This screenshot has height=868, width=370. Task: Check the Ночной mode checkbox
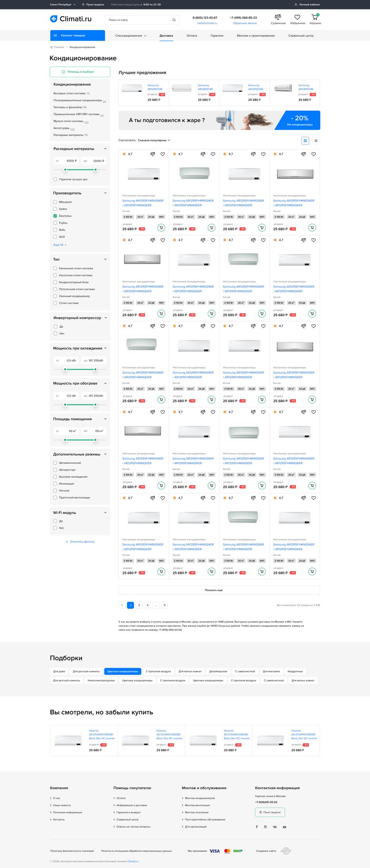coord(55,491)
